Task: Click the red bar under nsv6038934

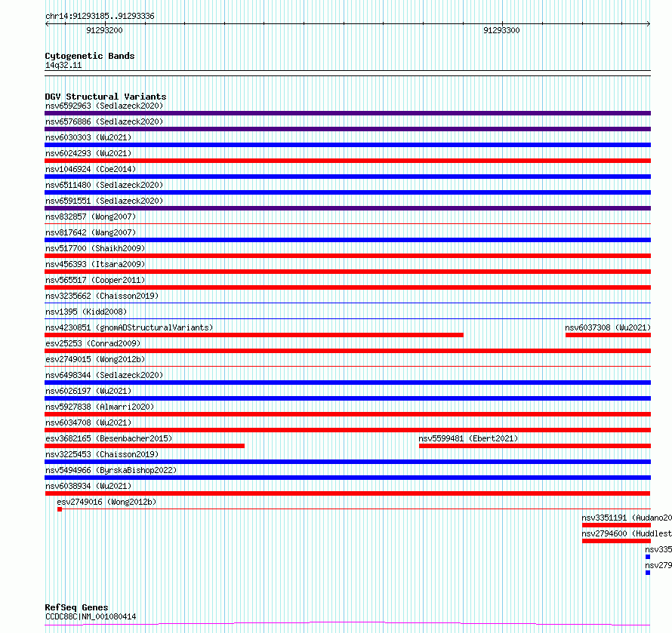Action: (x=347, y=493)
